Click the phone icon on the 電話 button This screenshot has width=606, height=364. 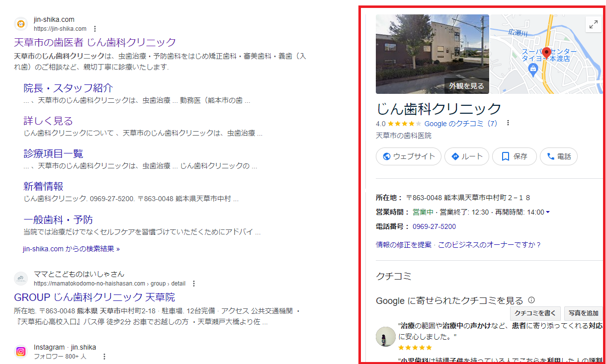coord(549,156)
